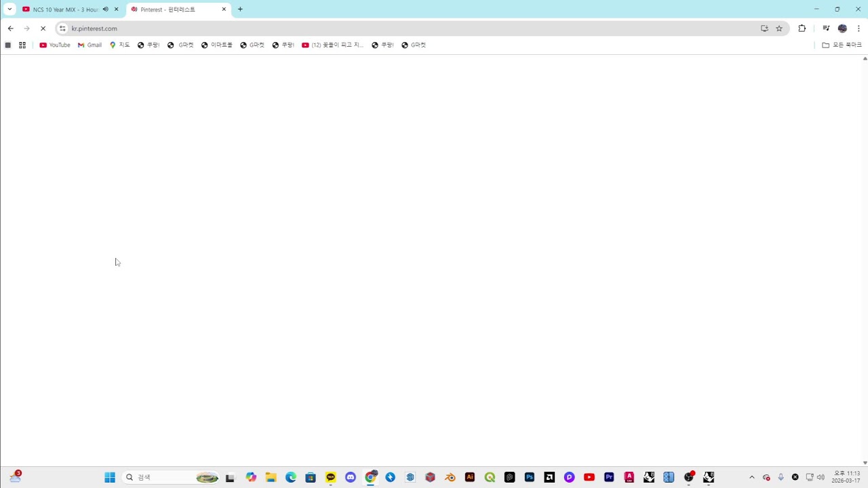Open YouTube bookmark
This screenshot has width=868, height=488.
[x=55, y=45]
